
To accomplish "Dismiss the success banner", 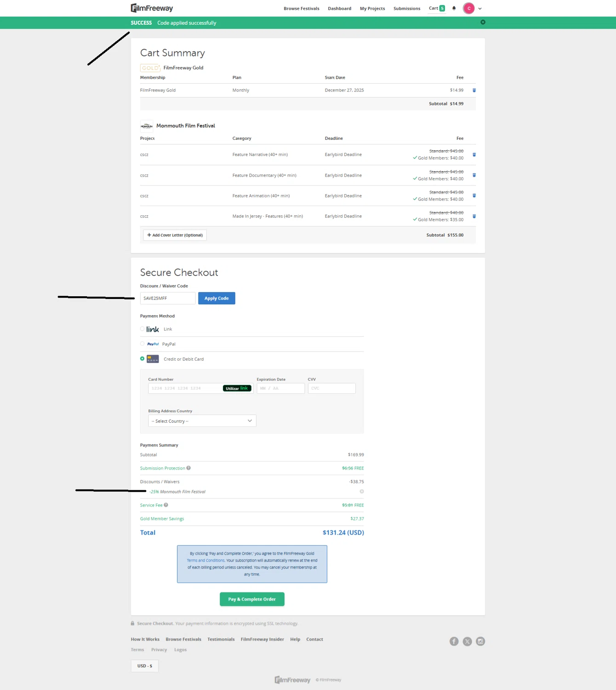I will pos(483,22).
